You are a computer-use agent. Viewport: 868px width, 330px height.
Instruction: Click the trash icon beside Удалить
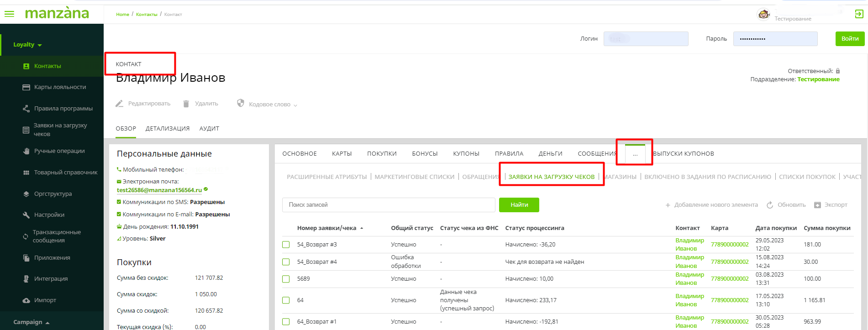click(x=186, y=104)
